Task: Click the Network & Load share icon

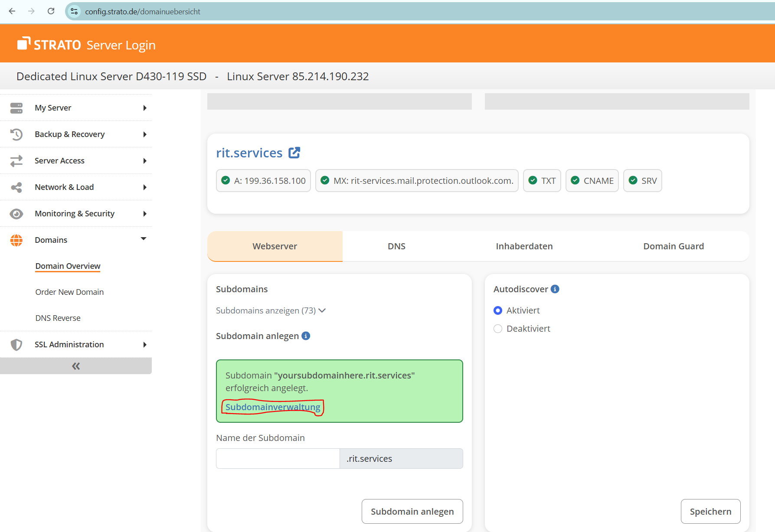Action: (x=16, y=187)
